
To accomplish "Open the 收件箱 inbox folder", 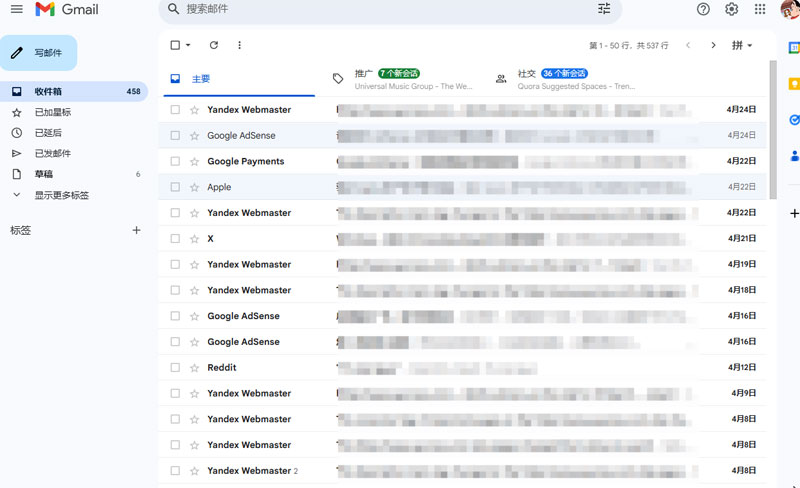I will tap(74, 91).
